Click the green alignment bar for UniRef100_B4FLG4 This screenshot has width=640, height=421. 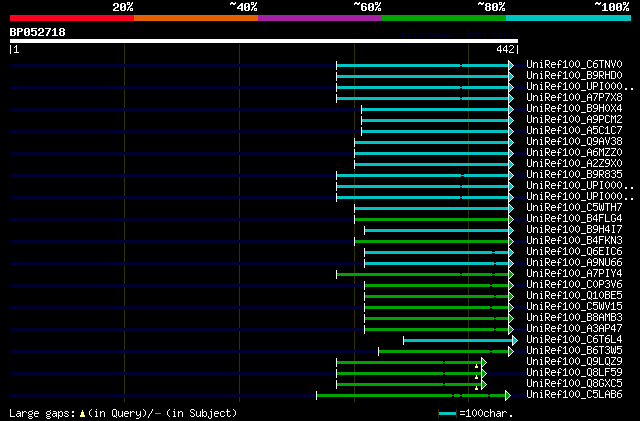(x=431, y=220)
